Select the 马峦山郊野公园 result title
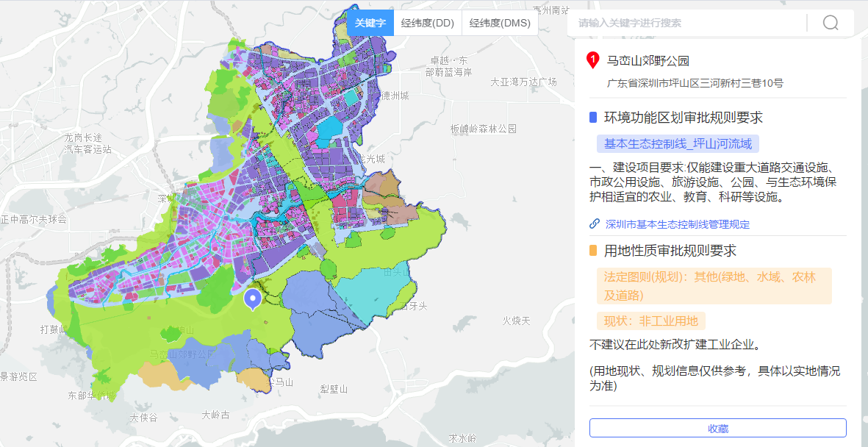Image resolution: width=868 pixels, height=447 pixels. (648, 60)
